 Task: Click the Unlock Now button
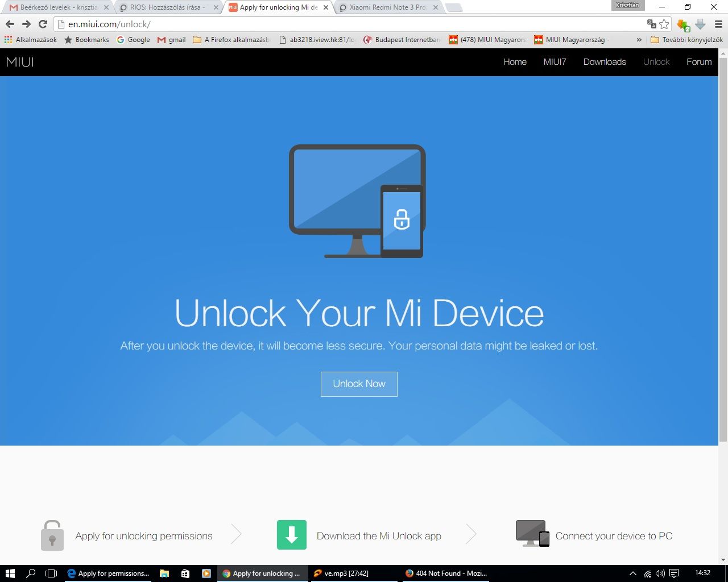(359, 384)
